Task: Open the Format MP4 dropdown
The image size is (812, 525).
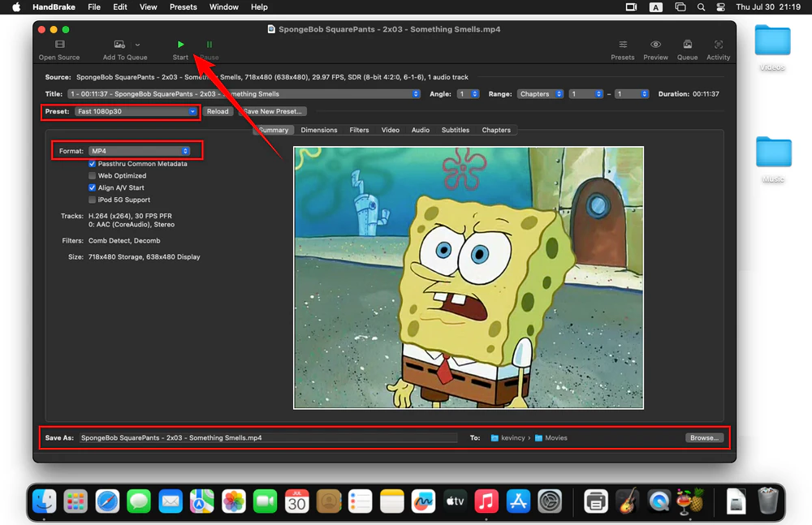Action: [140, 151]
